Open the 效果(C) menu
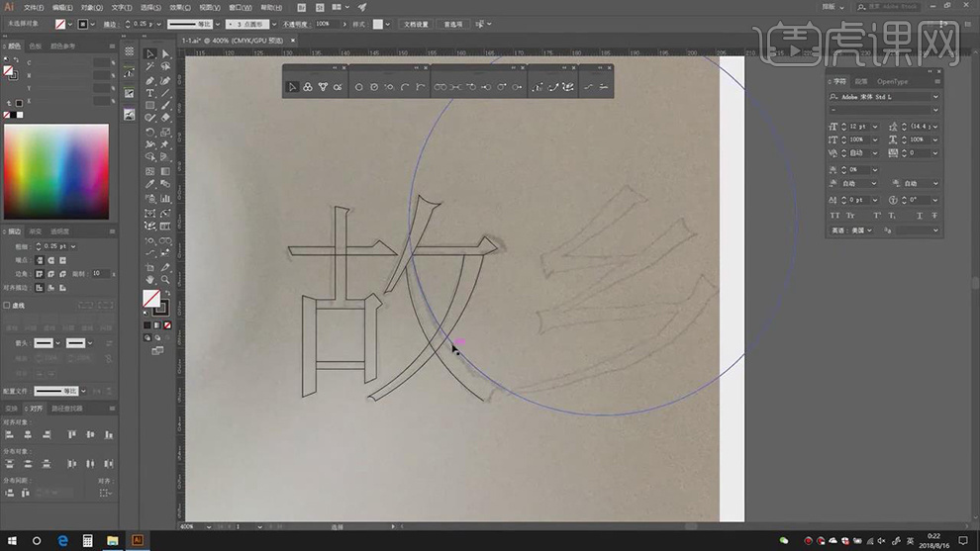 pyautogui.click(x=179, y=7)
